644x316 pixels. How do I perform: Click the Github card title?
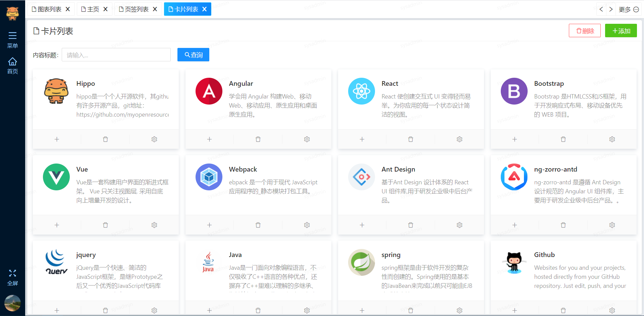(544, 255)
